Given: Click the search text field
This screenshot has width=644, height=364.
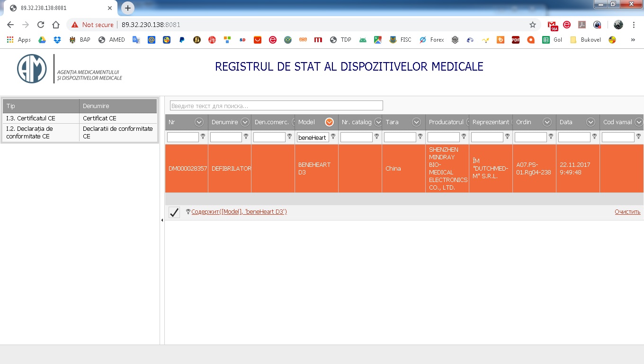Looking at the screenshot, I should (x=276, y=106).
